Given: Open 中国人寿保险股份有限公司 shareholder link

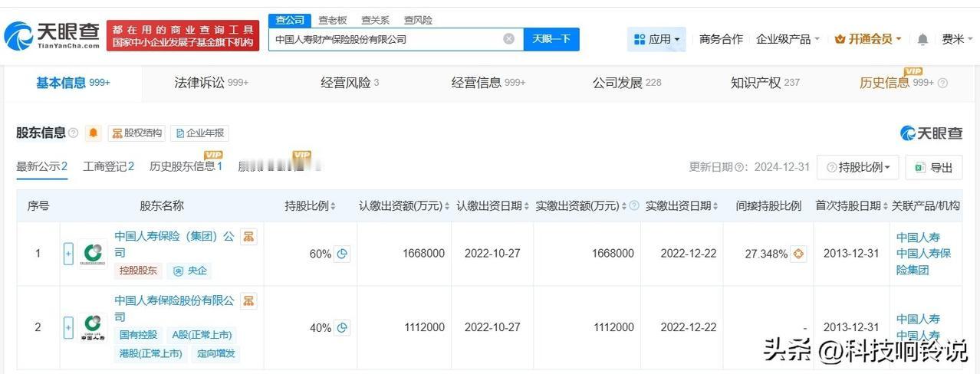Looking at the screenshot, I should pyautogui.click(x=174, y=309).
